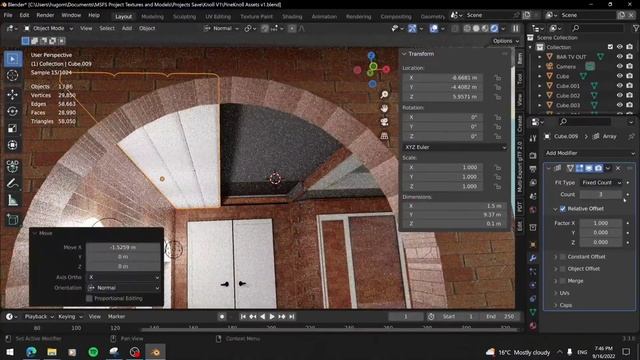The image size is (640, 360).
Task: Toggle Collection exclude checkbox in outliner
Action: [x=610, y=47]
